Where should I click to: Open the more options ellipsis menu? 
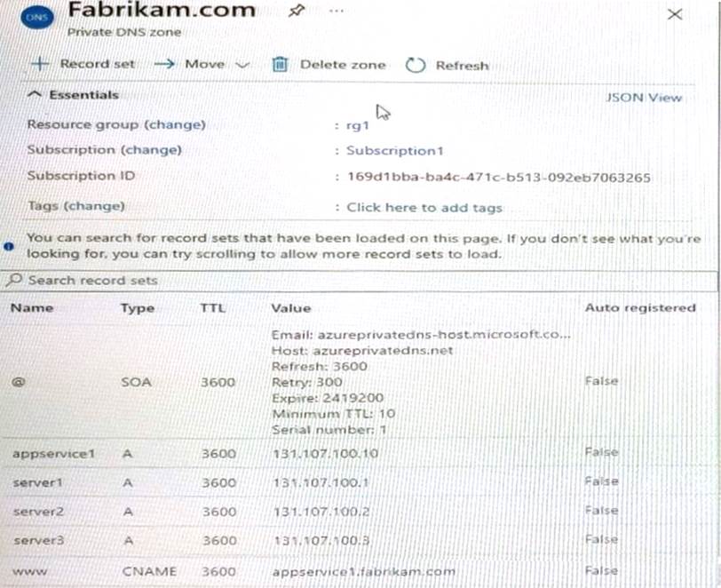(336, 12)
